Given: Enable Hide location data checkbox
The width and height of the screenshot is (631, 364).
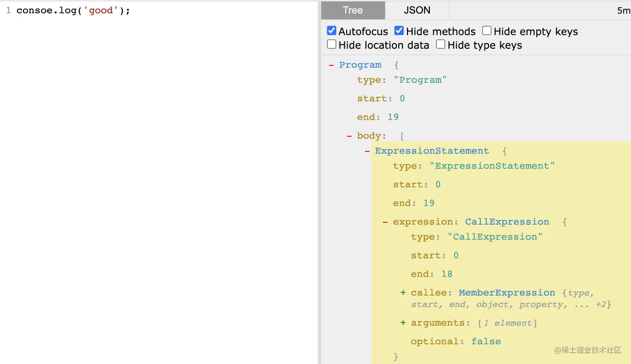Looking at the screenshot, I should pos(332,45).
